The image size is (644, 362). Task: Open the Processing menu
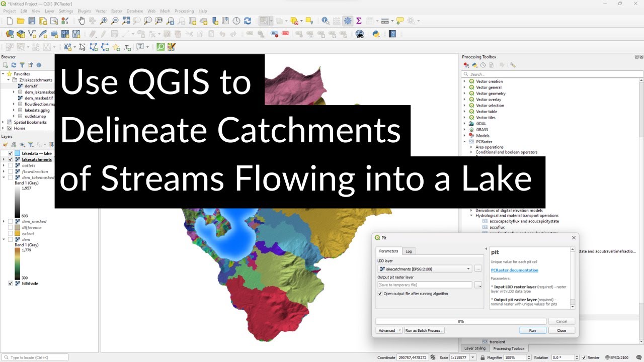[x=184, y=11]
